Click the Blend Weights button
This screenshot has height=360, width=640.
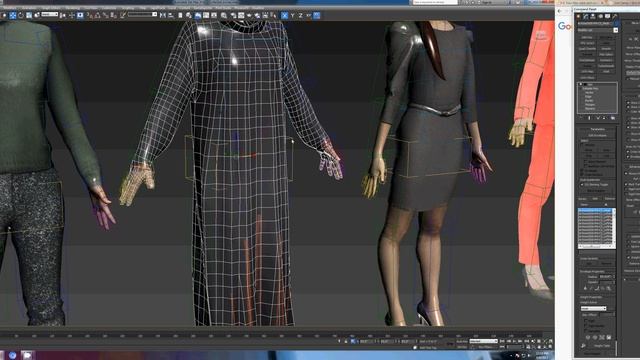coord(596,191)
